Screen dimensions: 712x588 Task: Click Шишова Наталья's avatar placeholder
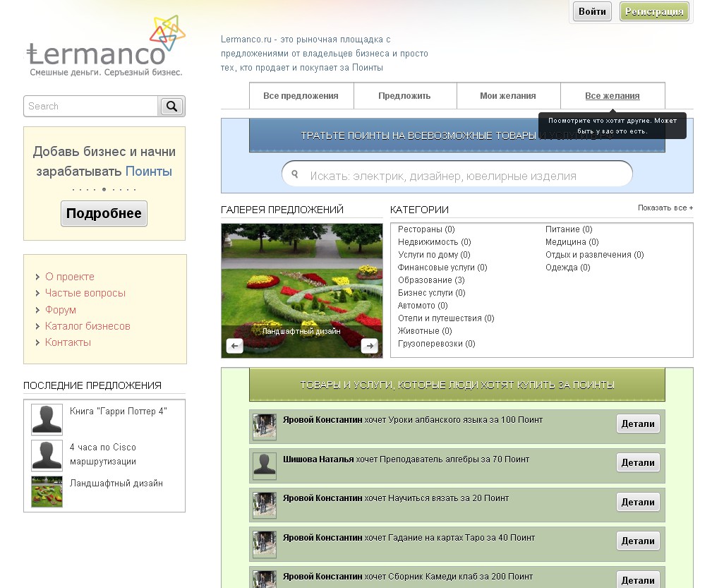coord(264,465)
